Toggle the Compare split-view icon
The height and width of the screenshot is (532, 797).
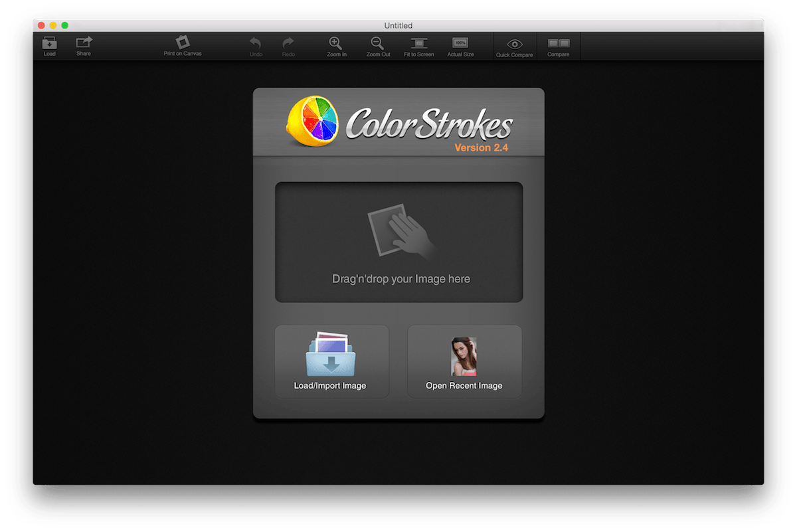[559, 43]
